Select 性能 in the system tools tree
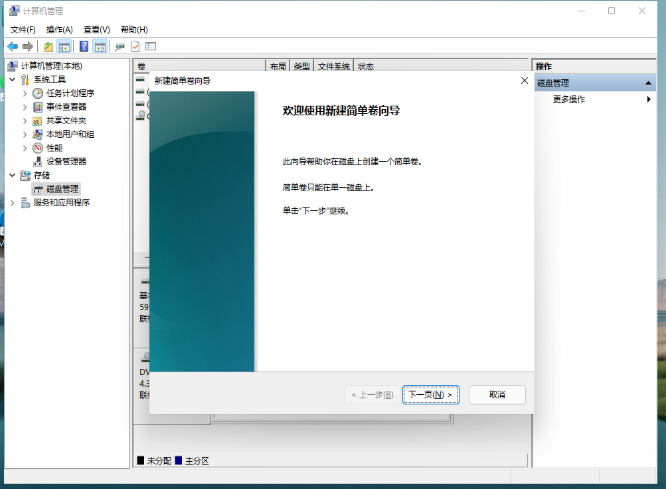This screenshot has width=666, height=489. 54,147
